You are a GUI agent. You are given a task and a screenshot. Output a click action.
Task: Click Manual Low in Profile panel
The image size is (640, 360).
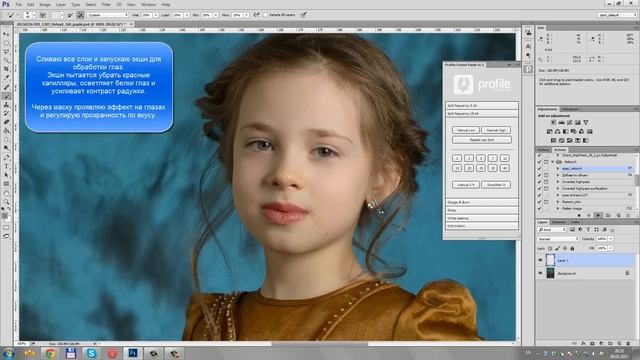click(x=466, y=130)
